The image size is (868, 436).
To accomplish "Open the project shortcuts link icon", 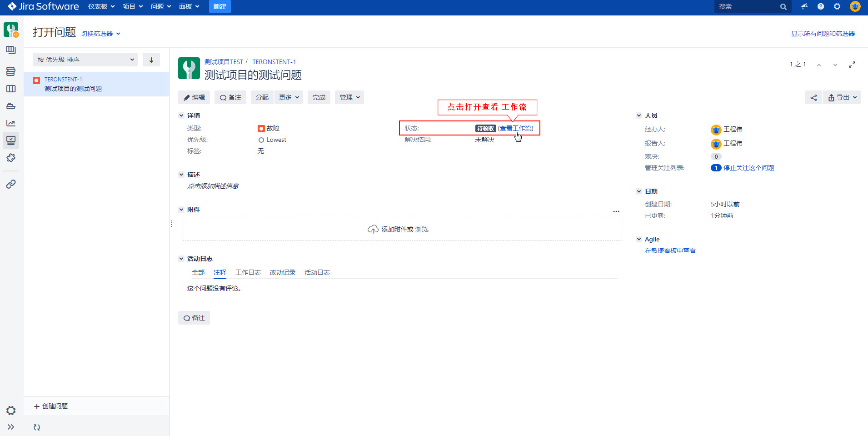I will click(x=11, y=184).
